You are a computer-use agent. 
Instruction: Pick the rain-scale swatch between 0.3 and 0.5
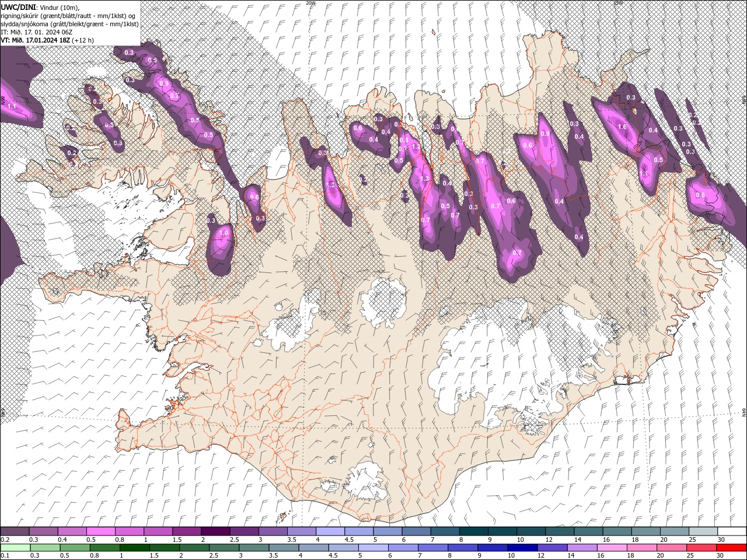tap(45, 548)
